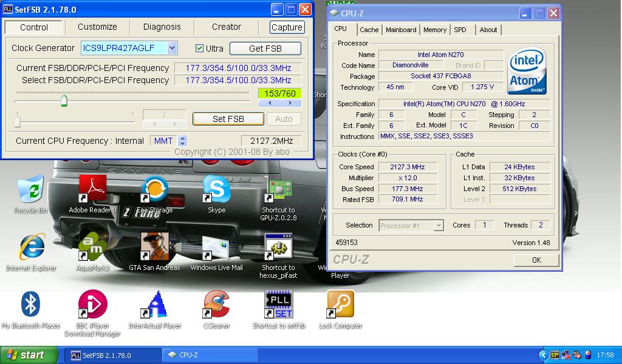The height and width of the screenshot is (364, 622).
Task: Click the Select FSB frequency field
Action: click(238, 80)
